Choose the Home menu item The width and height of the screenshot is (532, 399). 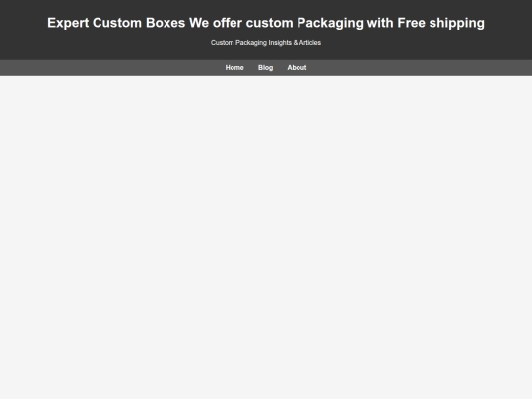[x=234, y=68]
